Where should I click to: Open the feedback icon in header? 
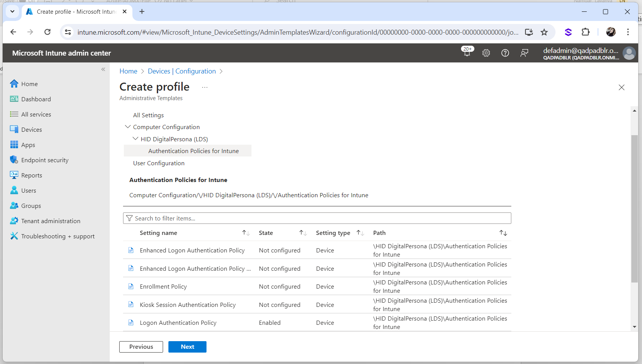pyautogui.click(x=524, y=53)
